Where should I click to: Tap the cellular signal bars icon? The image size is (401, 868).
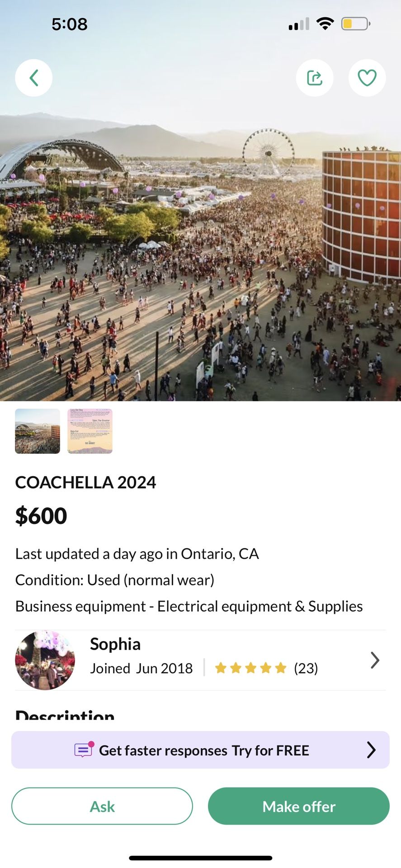coord(299,24)
